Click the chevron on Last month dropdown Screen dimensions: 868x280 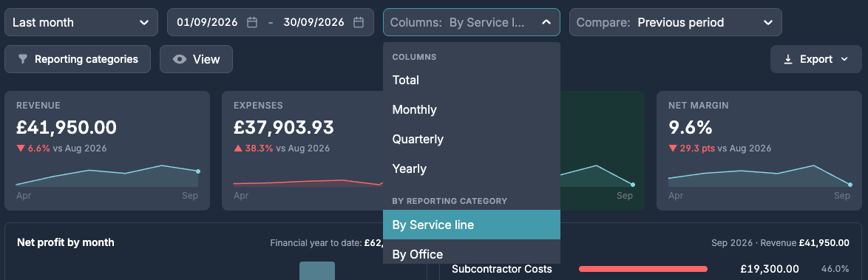144,23
